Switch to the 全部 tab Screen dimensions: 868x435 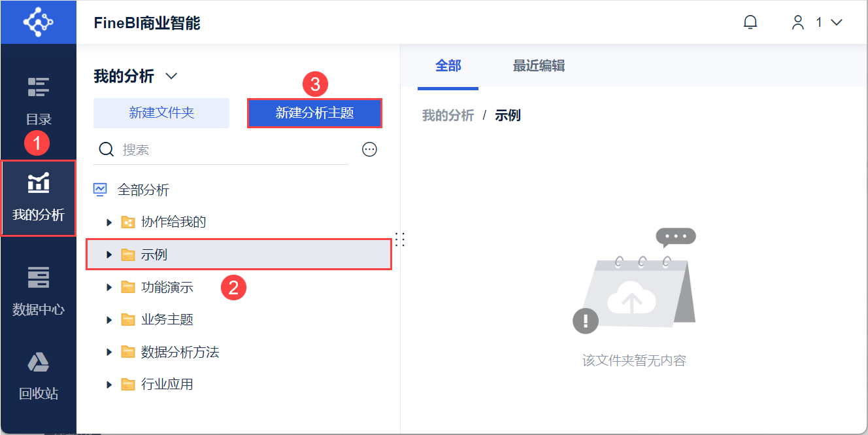[x=448, y=65]
